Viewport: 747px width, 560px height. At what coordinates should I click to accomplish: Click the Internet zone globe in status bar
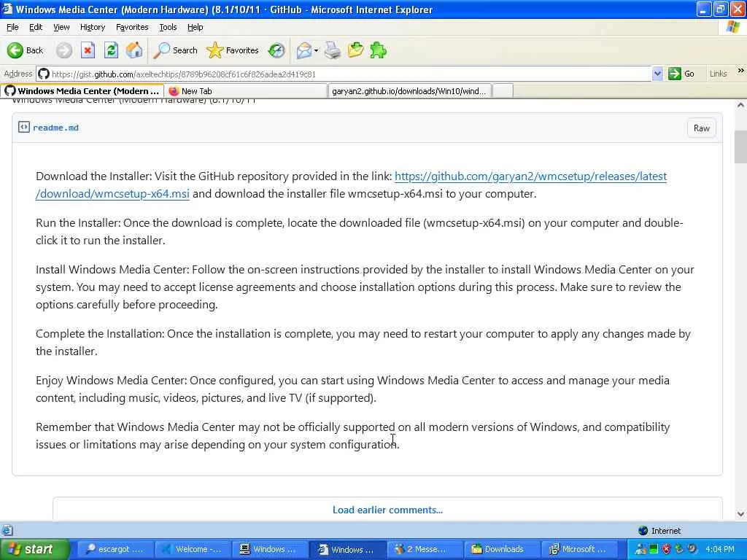click(643, 531)
